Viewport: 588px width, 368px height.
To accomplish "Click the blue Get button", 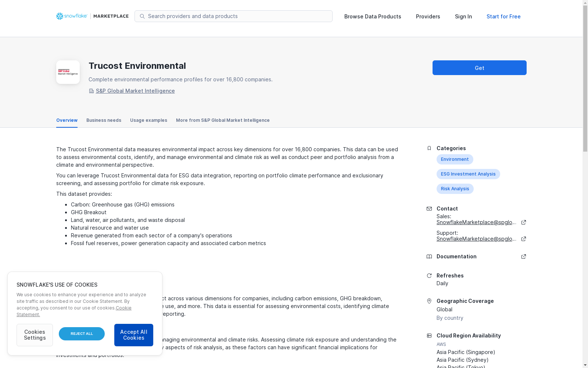I will point(480,68).
